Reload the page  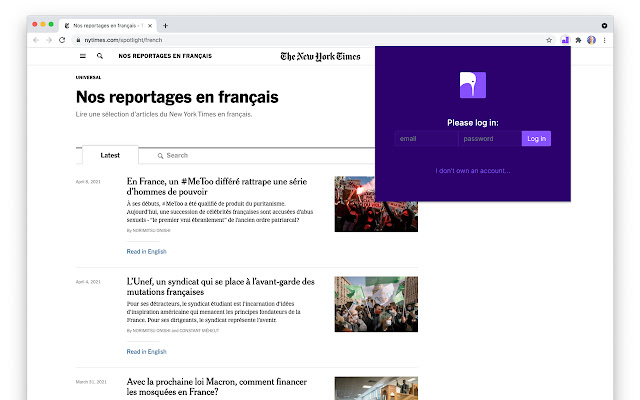tap(62, 40)
